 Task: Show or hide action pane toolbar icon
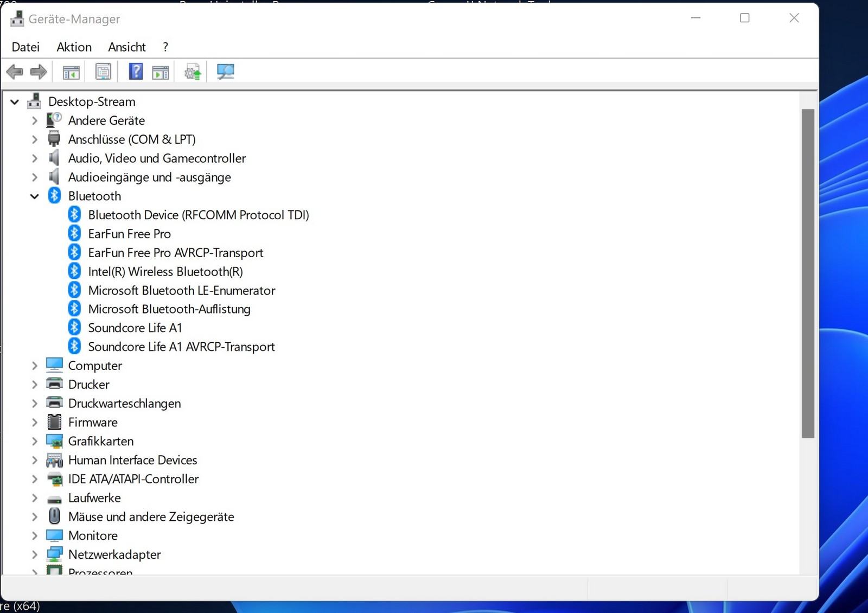[x=160, y=72]
